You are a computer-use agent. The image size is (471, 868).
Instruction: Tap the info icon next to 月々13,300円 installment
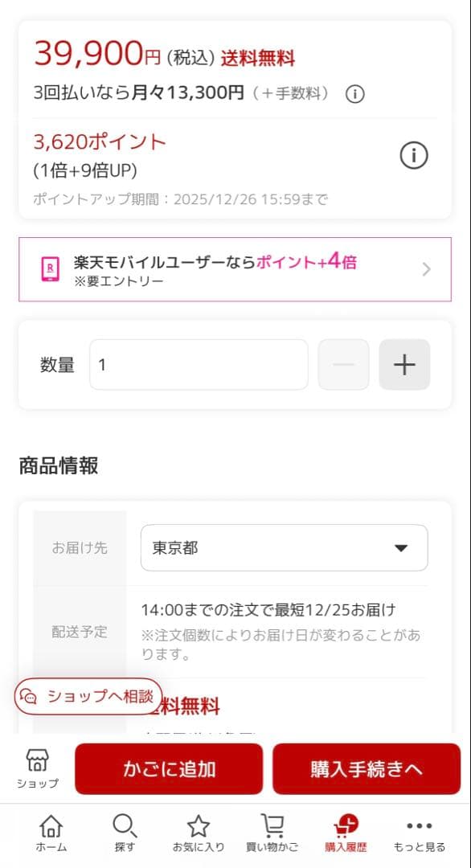tap(354, 93)
